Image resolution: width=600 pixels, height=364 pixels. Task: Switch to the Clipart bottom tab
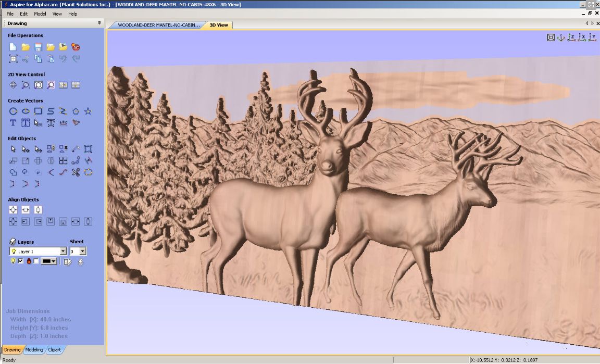pyautogui.click(x=54, y=349)
